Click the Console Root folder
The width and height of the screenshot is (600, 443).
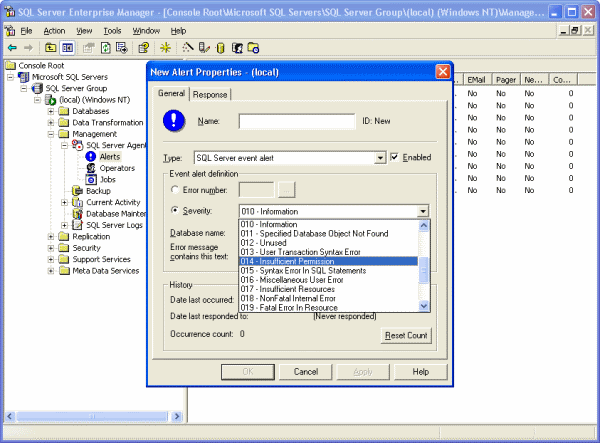pos(11,65)
